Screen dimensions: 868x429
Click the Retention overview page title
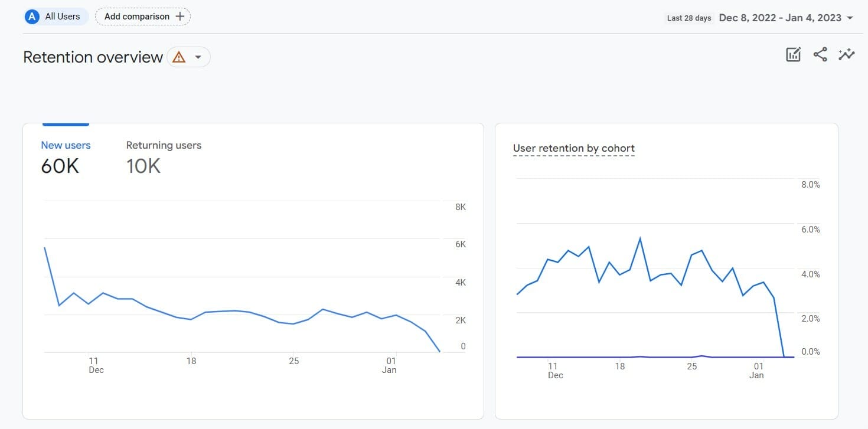point(92,57)
